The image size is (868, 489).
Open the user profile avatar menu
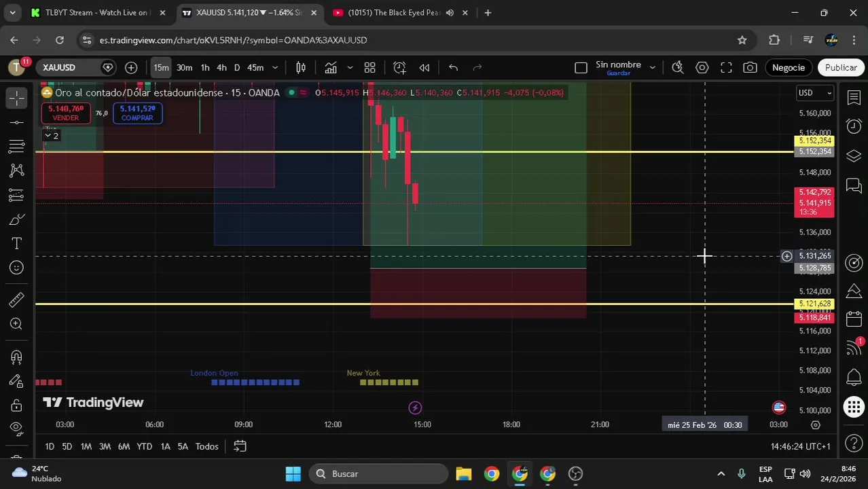pyautogui.click(x=16, y=67)
